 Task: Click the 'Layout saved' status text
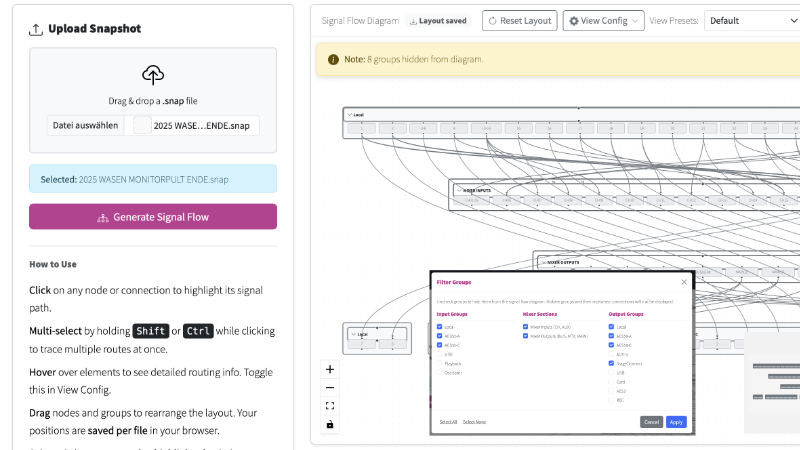tap(442, 21)
